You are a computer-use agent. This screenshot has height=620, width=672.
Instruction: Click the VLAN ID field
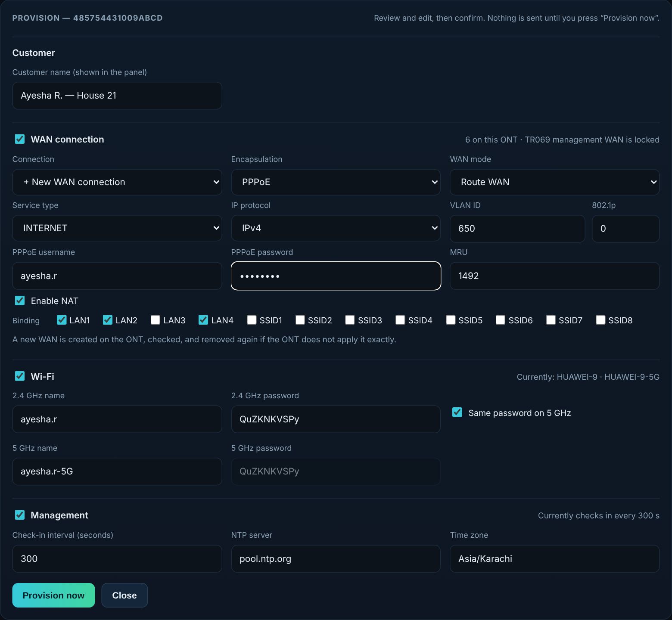[517, 229]
